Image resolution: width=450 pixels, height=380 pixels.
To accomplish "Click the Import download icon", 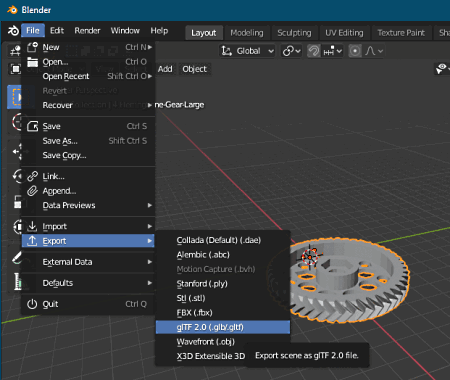I will [32, 226].
